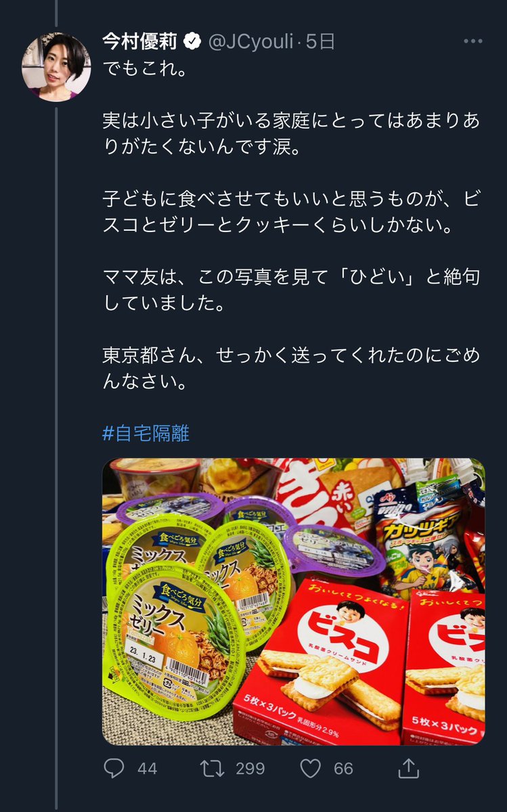Tap the reply speech bubble icon
The height and width of the screenshot is (812, 507).
point(113,768)
